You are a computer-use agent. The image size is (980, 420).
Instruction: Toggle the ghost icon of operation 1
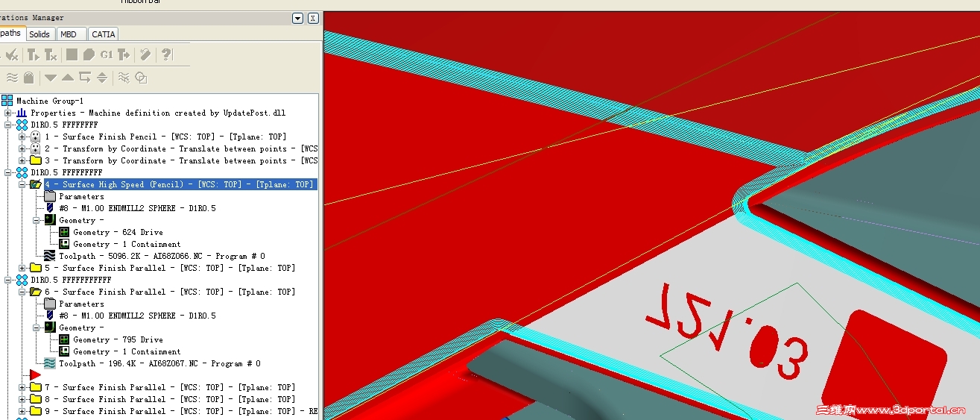(x=36, y=137)
